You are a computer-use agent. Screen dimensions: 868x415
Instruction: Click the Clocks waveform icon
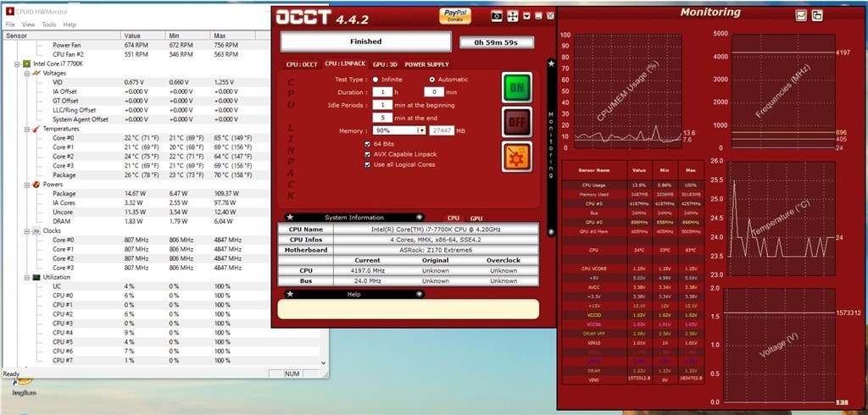[x=36, y=230]
